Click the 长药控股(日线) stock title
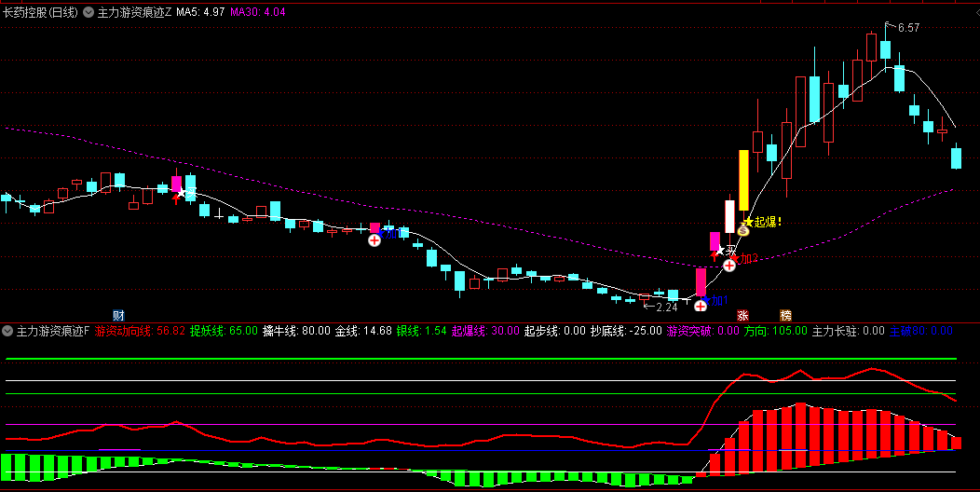The height and width of the screenshot is (492, 980). (x=41, y=12)
